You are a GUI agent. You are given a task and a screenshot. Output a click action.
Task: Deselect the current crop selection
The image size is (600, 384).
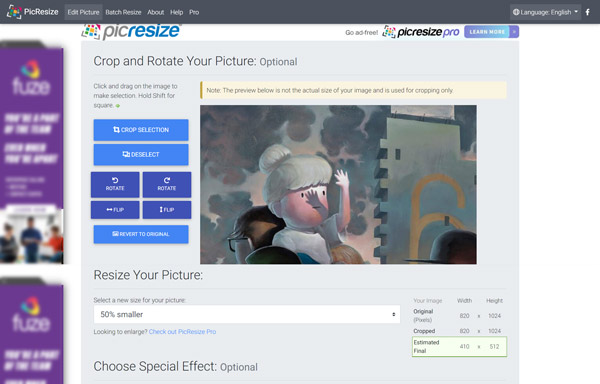pos(141,155)
